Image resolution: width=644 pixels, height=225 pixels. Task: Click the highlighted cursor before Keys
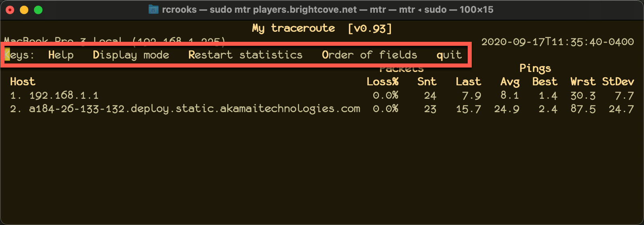7,55
